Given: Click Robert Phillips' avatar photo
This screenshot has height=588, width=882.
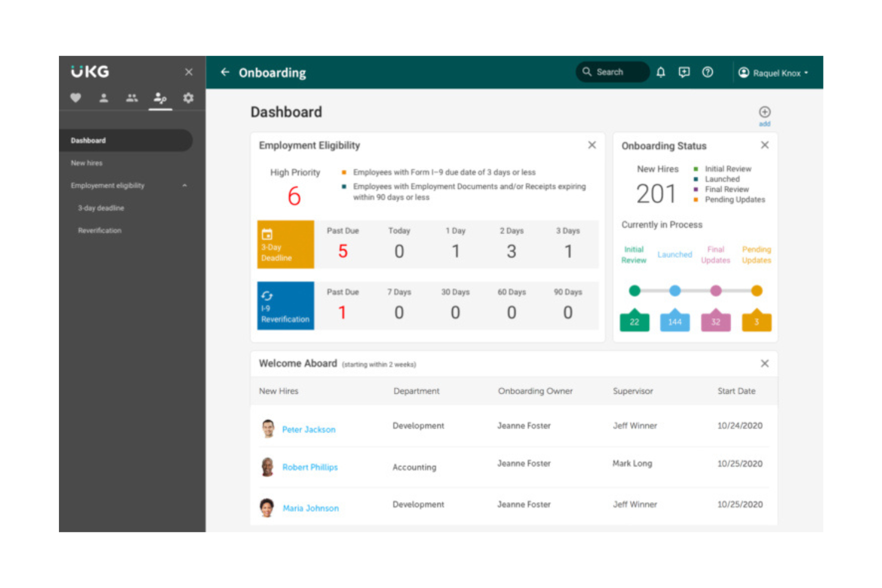Looking at the screenshot, I should (268, 467).
